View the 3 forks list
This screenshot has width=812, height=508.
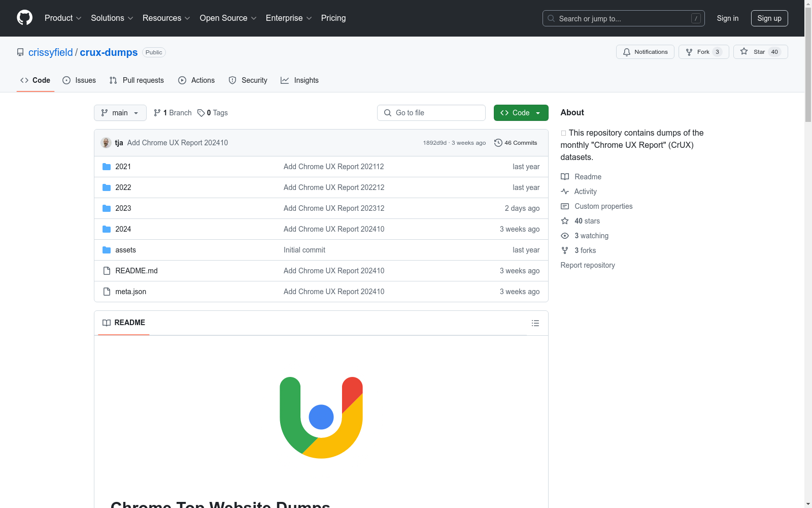[x=579, y=250]
